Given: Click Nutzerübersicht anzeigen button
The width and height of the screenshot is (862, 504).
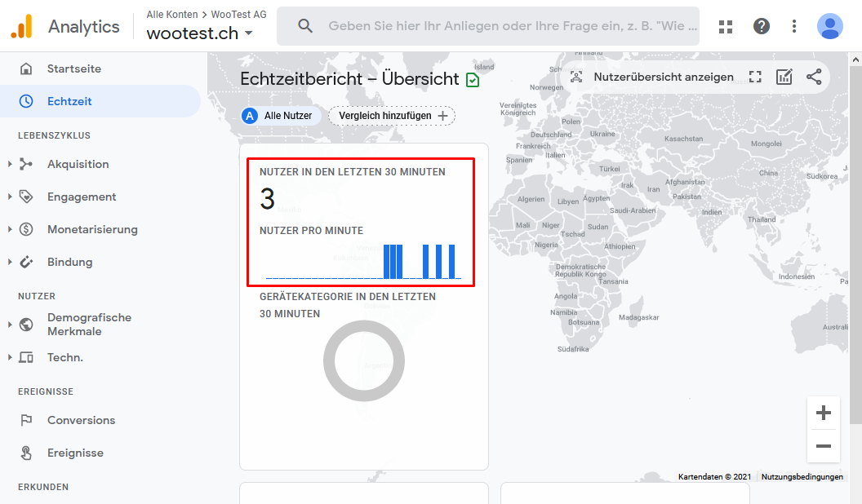Looking at the screenshot, I should (x=652, y=77).
